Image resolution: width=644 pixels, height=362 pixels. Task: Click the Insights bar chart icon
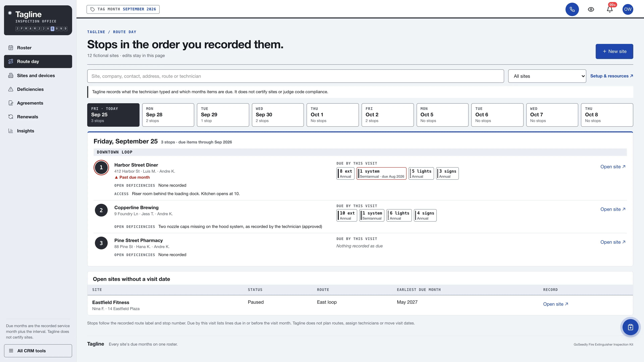11,131
